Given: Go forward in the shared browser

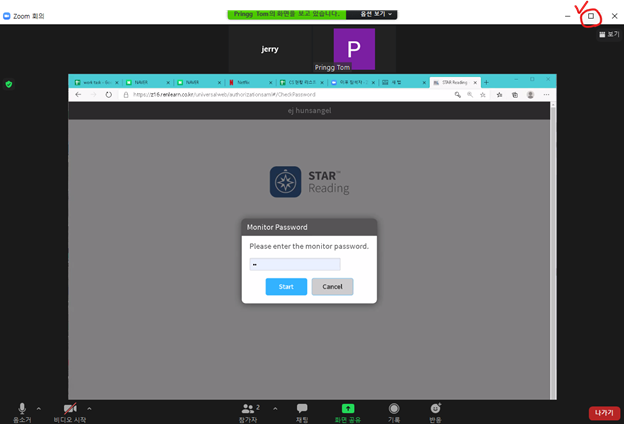Looking at the screenshot, I should tap(93, 95).
